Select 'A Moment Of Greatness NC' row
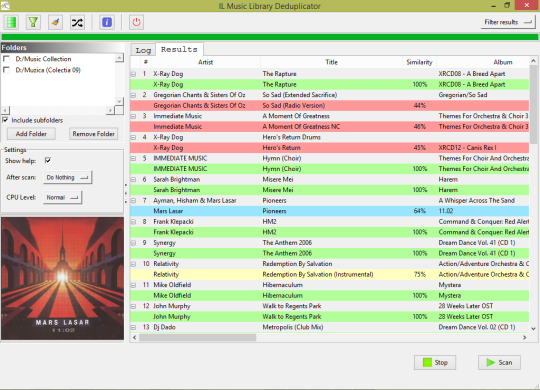This screenshot has width=540, height=390. [x=330, y=126]
